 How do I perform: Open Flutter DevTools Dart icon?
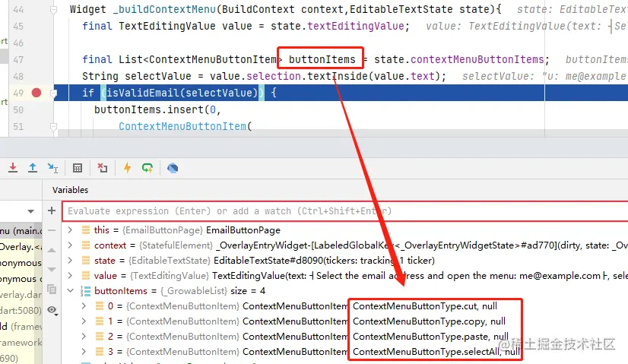[173, 168]
